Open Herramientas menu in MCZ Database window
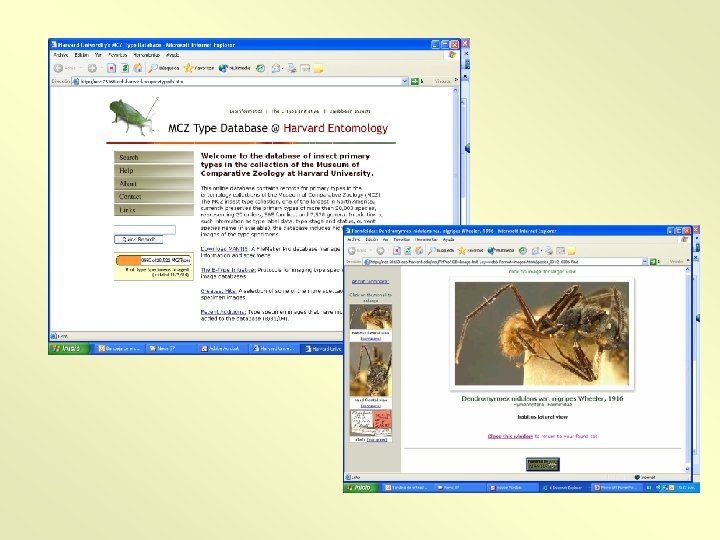The image size is (720, 540). (x=147, y=55)
